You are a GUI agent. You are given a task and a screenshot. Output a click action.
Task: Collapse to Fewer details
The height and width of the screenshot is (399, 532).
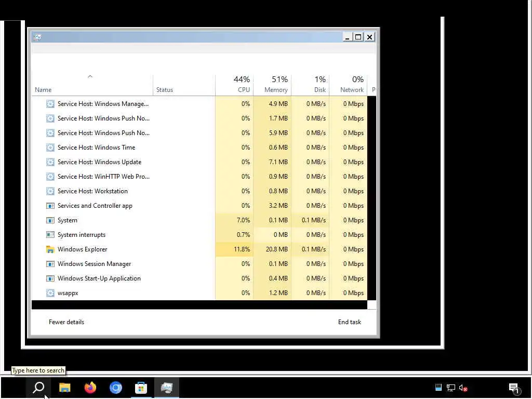pyautogui.click(x=66, y=322)
